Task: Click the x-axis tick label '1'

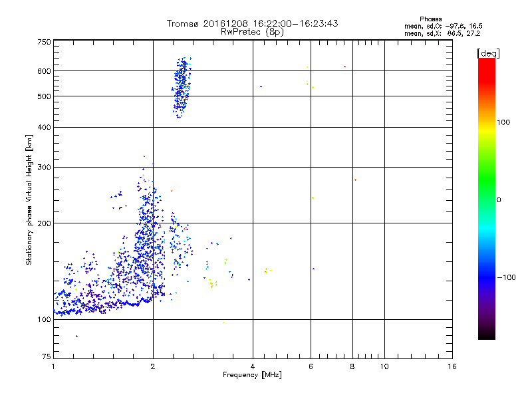Action: [53, 366]
